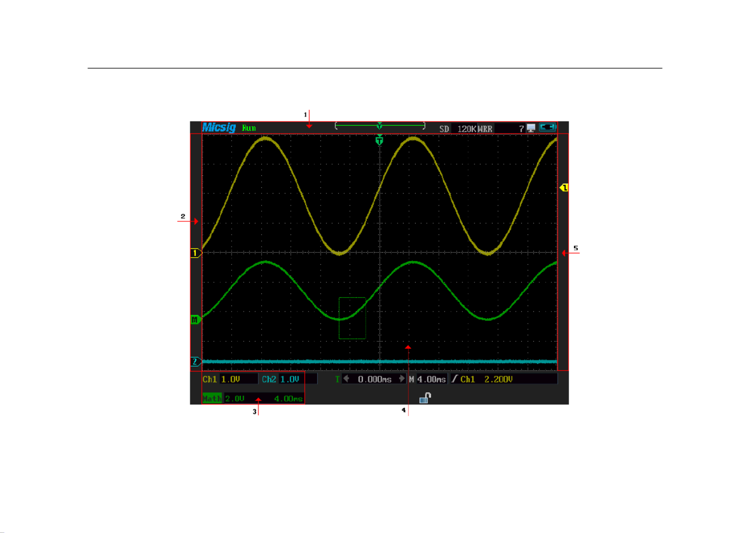Click the 2.200V trigger level readout
Image resolution: width=756 pixels, height=533 pixels.
point(499,379)
